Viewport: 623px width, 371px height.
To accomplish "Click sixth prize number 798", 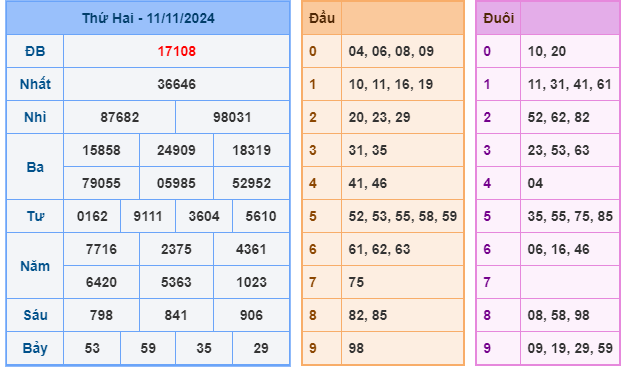I will tap(101, 315).
